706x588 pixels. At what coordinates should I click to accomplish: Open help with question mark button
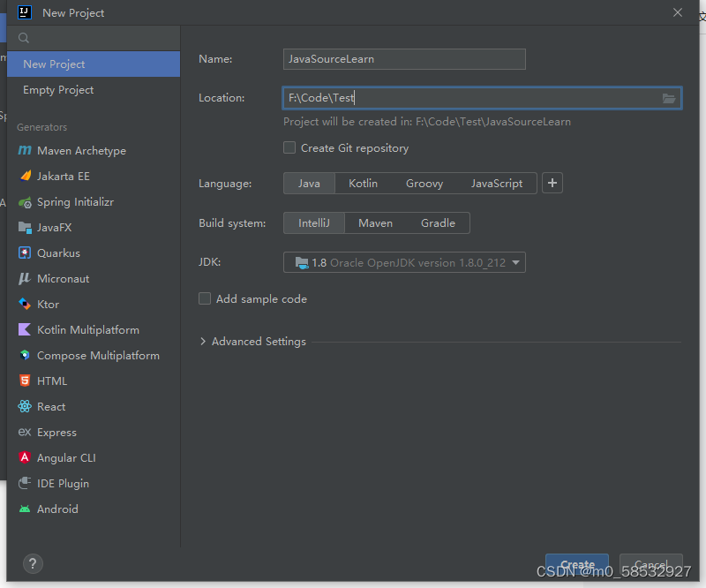coord(33,563)
